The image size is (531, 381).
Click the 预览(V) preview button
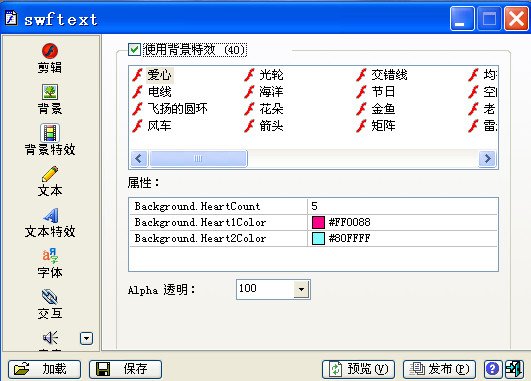(x=358, y=369)
